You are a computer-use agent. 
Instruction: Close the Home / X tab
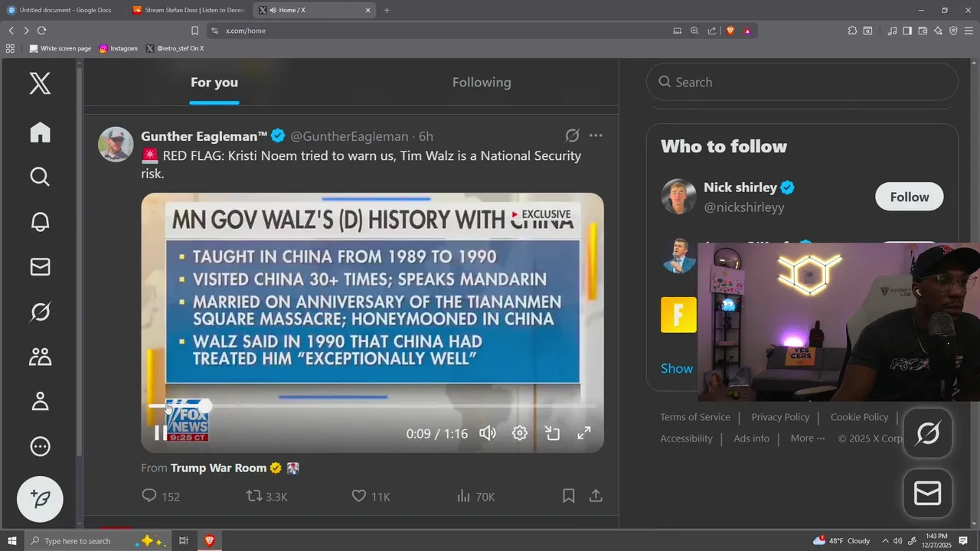pyautogui.click(x=367, y=10)
